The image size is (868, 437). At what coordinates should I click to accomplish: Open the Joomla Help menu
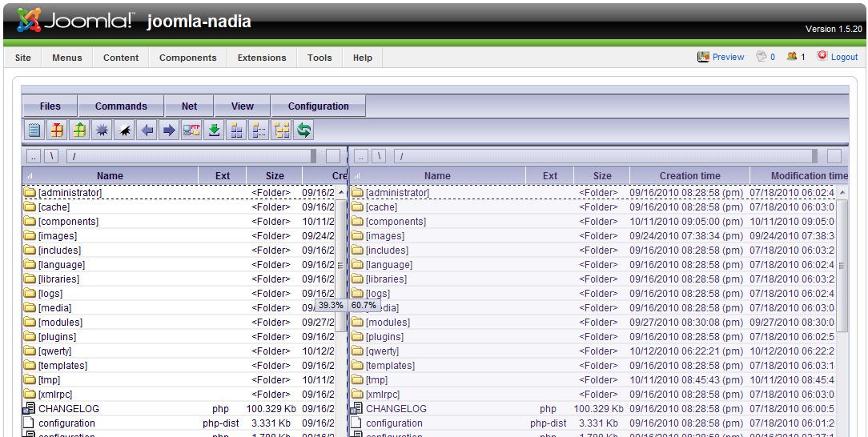click(363, 58)
